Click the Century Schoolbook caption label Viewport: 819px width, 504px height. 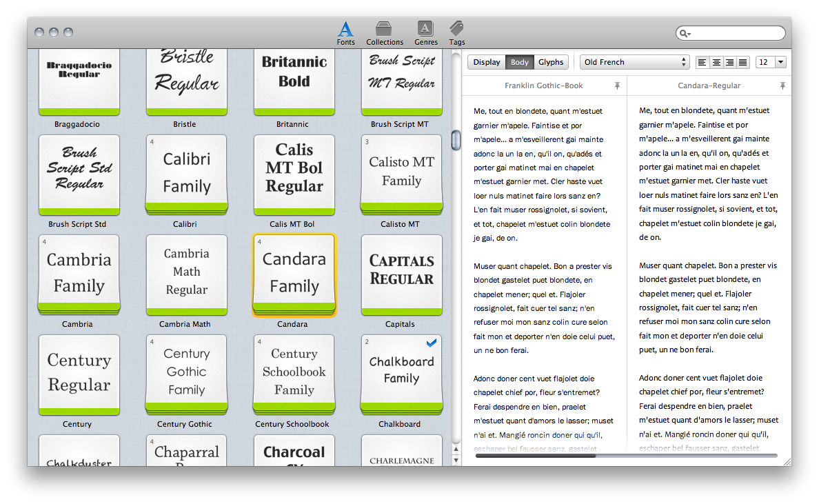pos(292,424)
